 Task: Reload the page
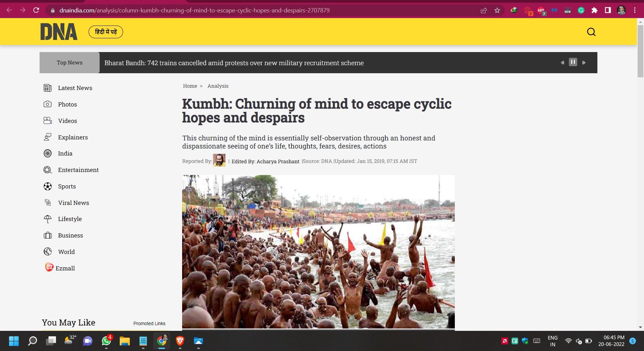36,10
